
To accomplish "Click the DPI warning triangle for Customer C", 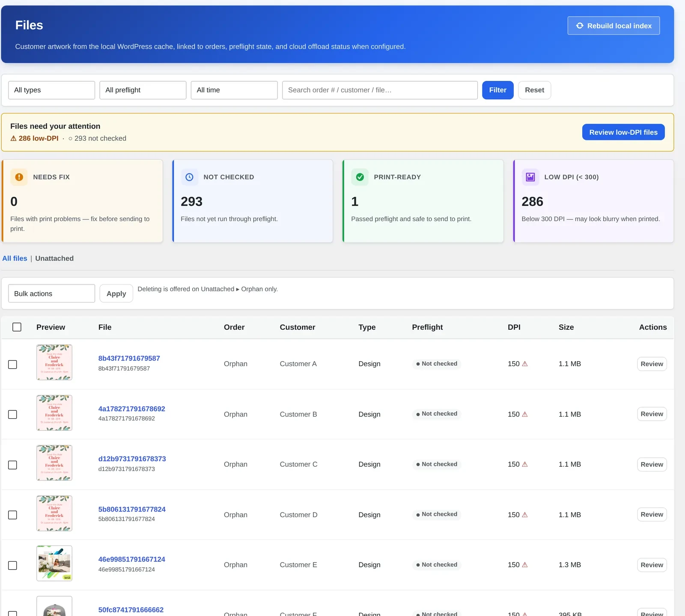I will (x=525, y=465).
